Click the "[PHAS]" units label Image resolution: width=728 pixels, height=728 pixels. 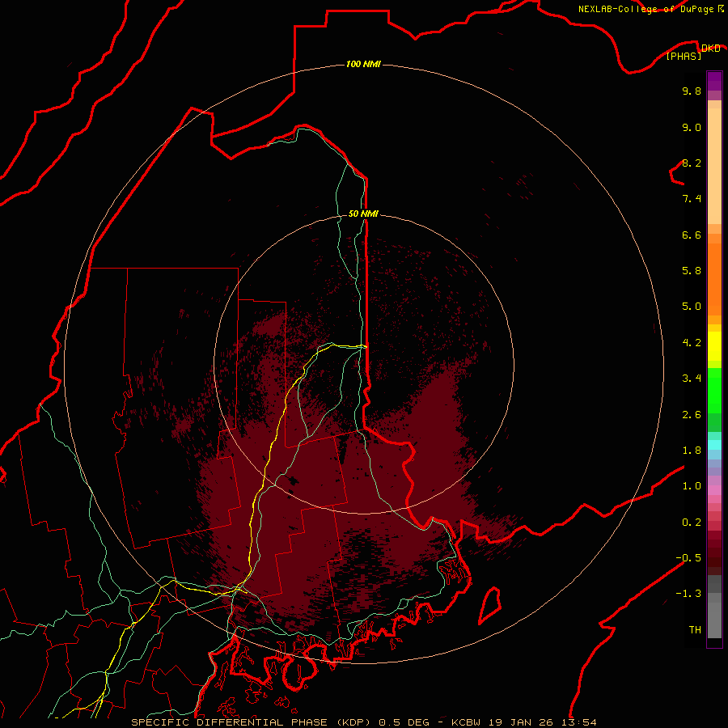coord(684,56)
